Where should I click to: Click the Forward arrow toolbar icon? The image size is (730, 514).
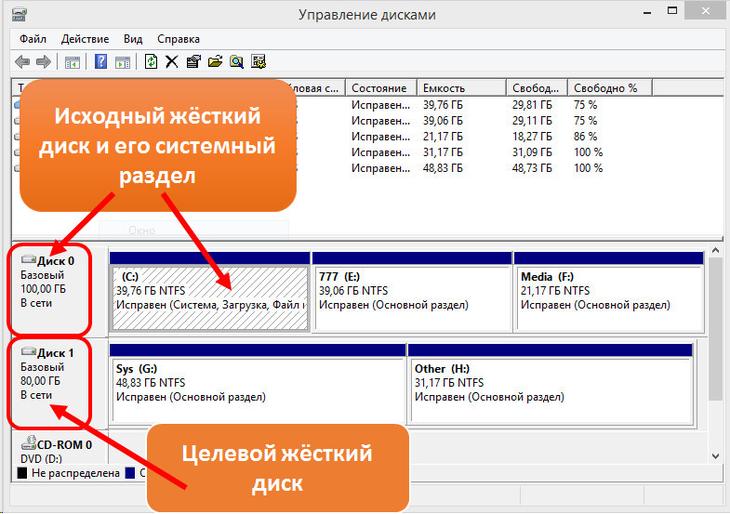click(x=43, y=61)
